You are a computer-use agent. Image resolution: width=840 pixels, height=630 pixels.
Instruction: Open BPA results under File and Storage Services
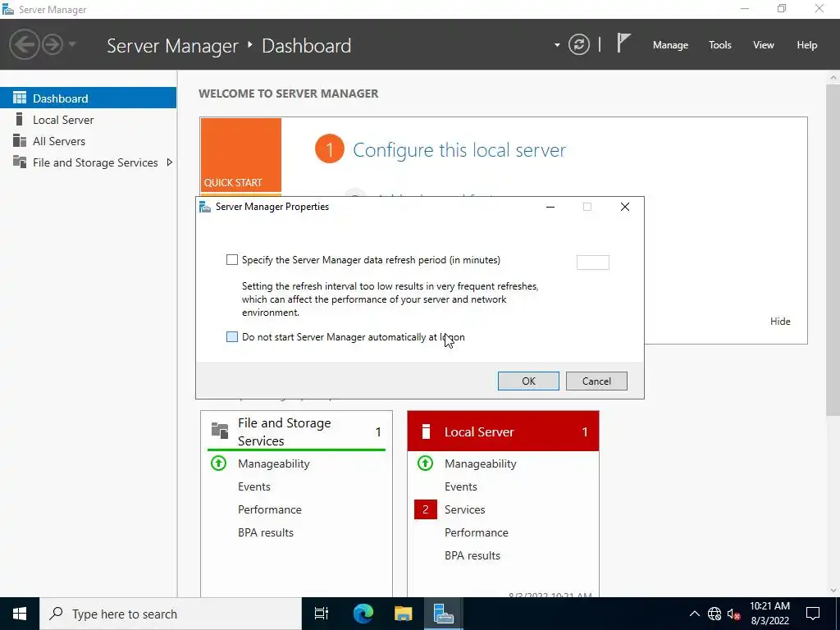tap(266, 532)
